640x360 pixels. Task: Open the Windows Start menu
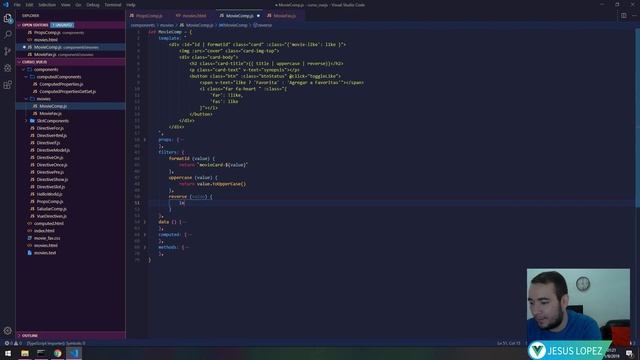8,353
